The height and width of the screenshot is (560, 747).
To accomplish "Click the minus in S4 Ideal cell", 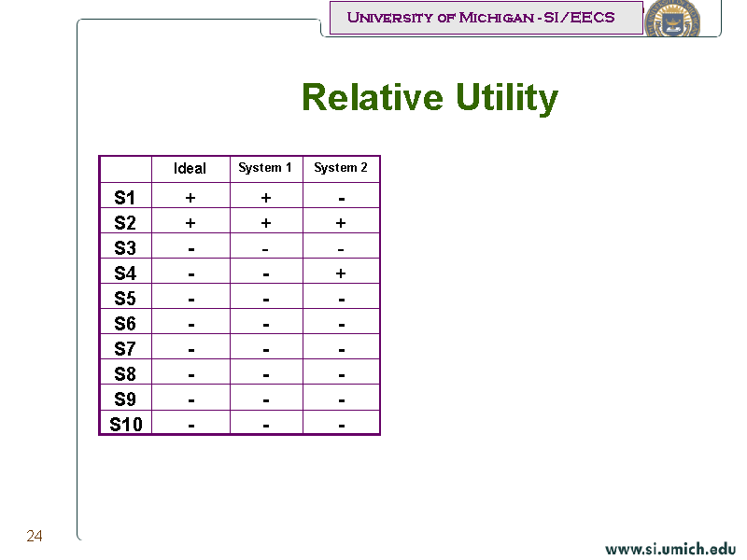I will [191, 274].
